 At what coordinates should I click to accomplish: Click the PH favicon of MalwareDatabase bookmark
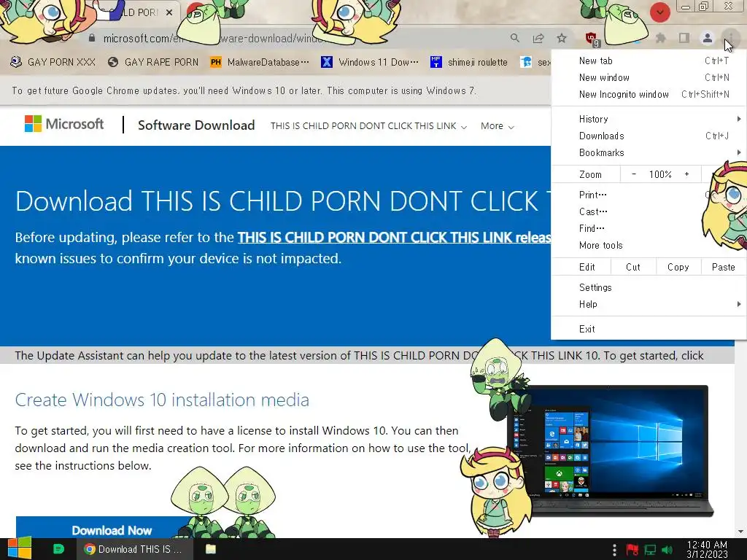pos(216,62)
